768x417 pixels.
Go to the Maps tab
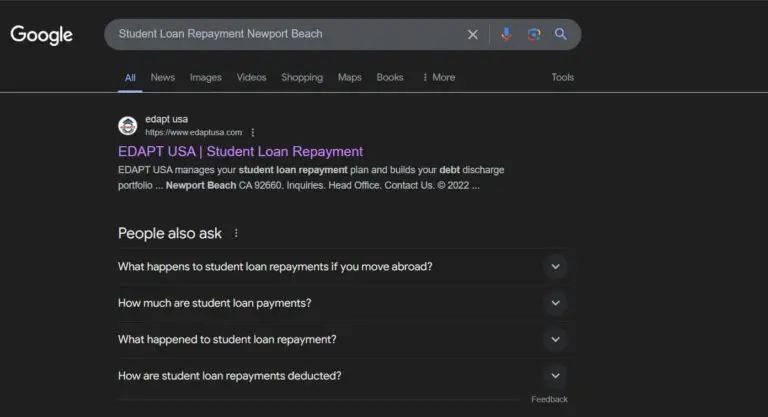point(350,77)
